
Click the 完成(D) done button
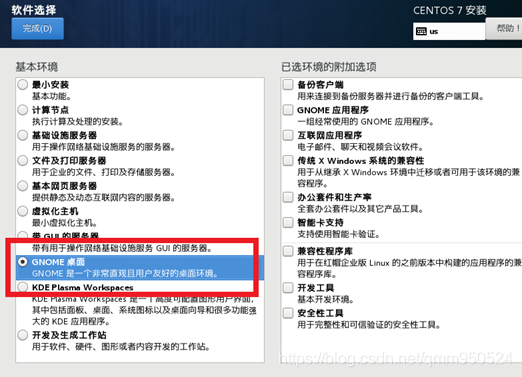tap(37, 29)
